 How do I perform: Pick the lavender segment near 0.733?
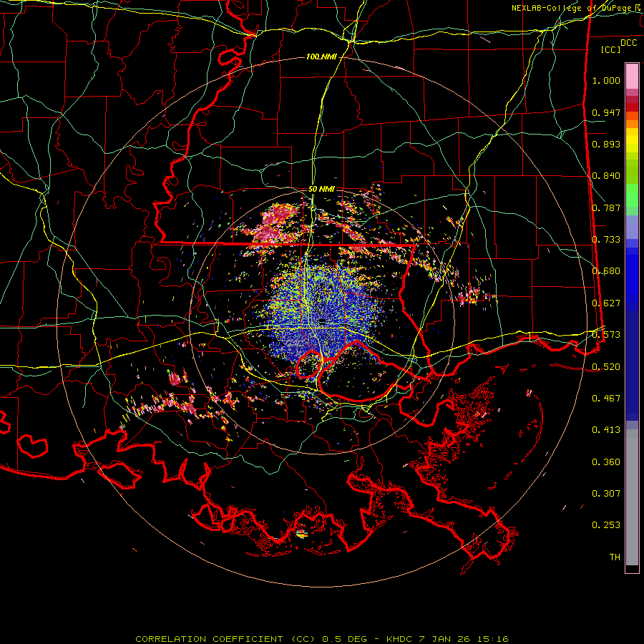(632, 228)
